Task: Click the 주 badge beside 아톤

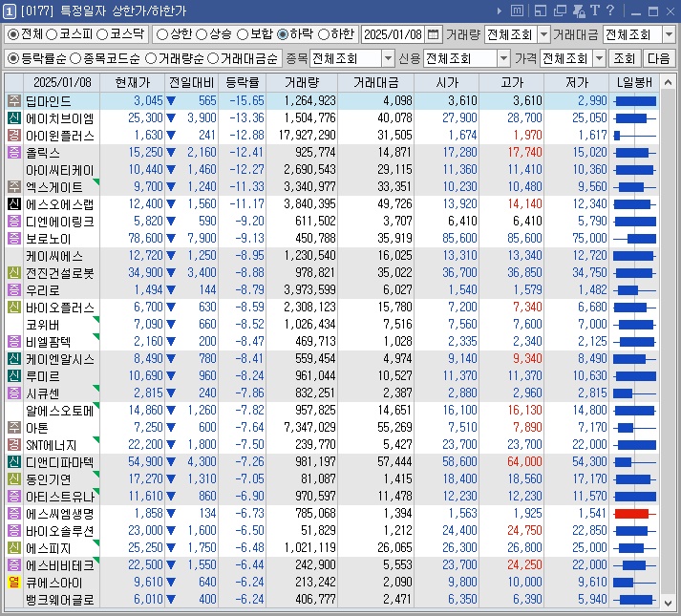Action: [14, 428]
